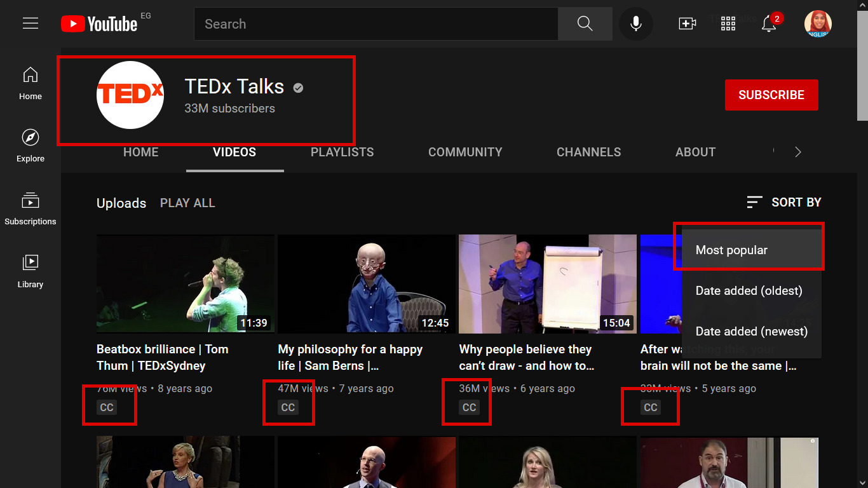Select Date added (oldest) option
The width and height of the screenshot is (868, 488).
(752, 290)
